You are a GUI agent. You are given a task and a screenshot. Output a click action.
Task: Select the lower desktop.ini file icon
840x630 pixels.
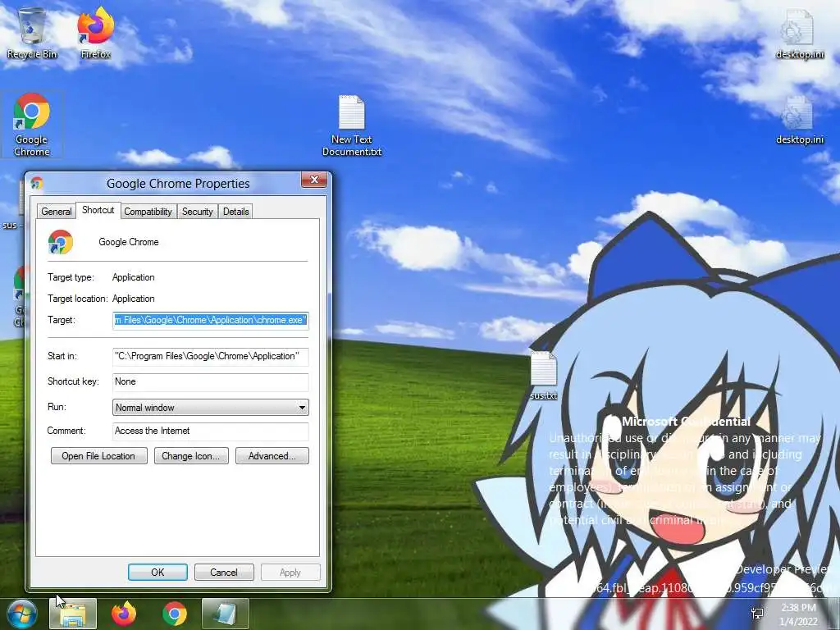click(799, 120)
